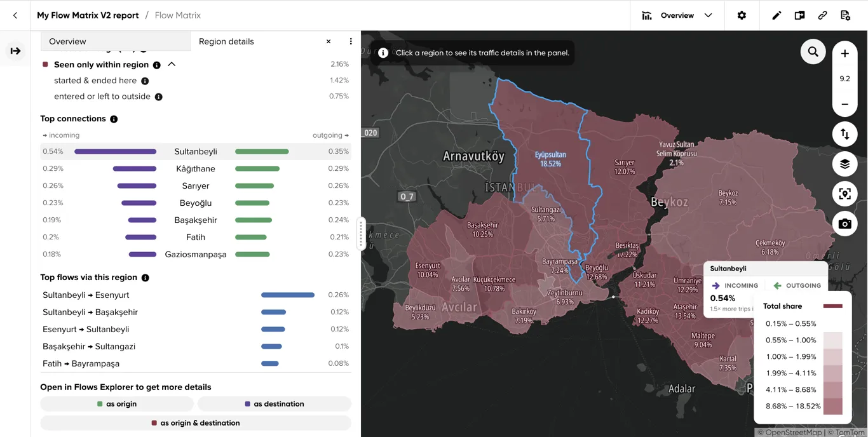Click the Esenyurt → Sultanbeyli flow

[196, 329]
